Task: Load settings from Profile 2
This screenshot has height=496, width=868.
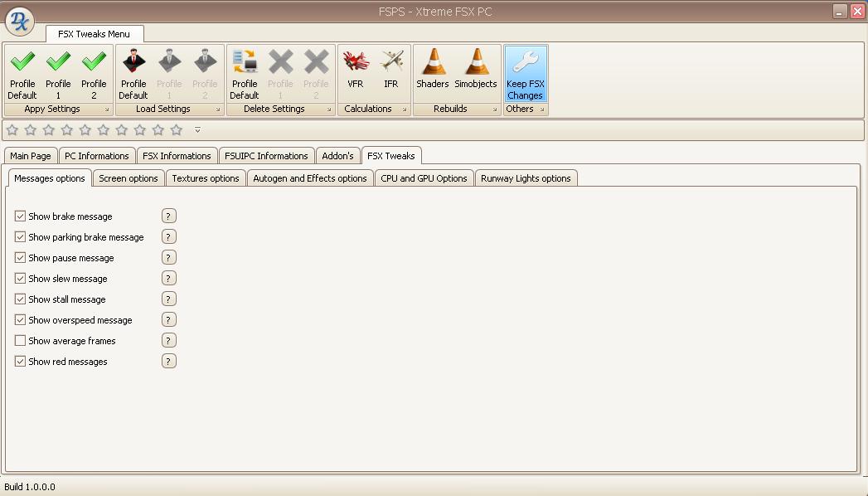Action: click(205, 74)
